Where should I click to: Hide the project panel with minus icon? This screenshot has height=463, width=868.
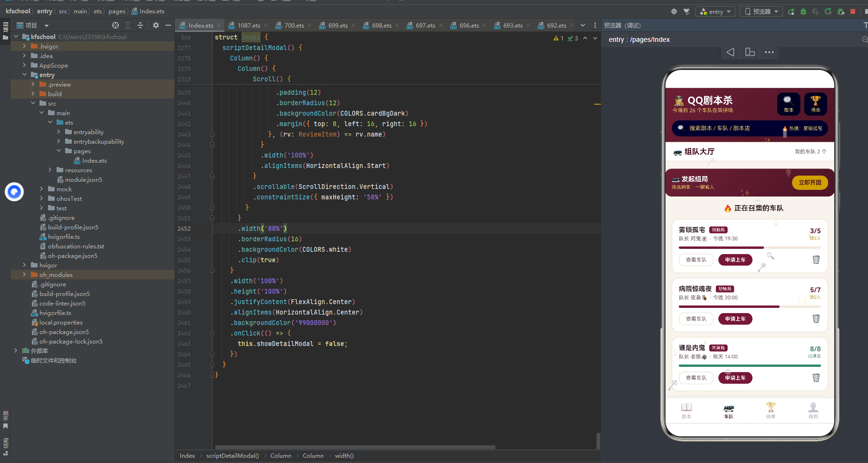tap(168, 25)
